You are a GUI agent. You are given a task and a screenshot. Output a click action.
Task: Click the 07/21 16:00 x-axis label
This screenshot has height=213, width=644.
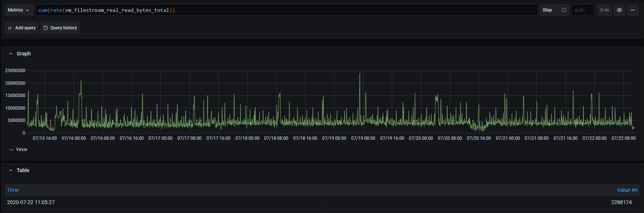click(x=565, y=138)
